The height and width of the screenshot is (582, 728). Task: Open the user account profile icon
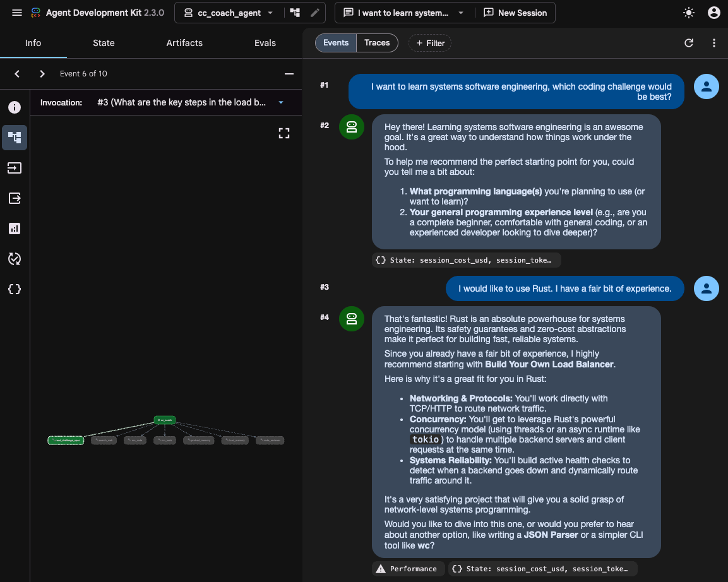click(x=713, y=13)
